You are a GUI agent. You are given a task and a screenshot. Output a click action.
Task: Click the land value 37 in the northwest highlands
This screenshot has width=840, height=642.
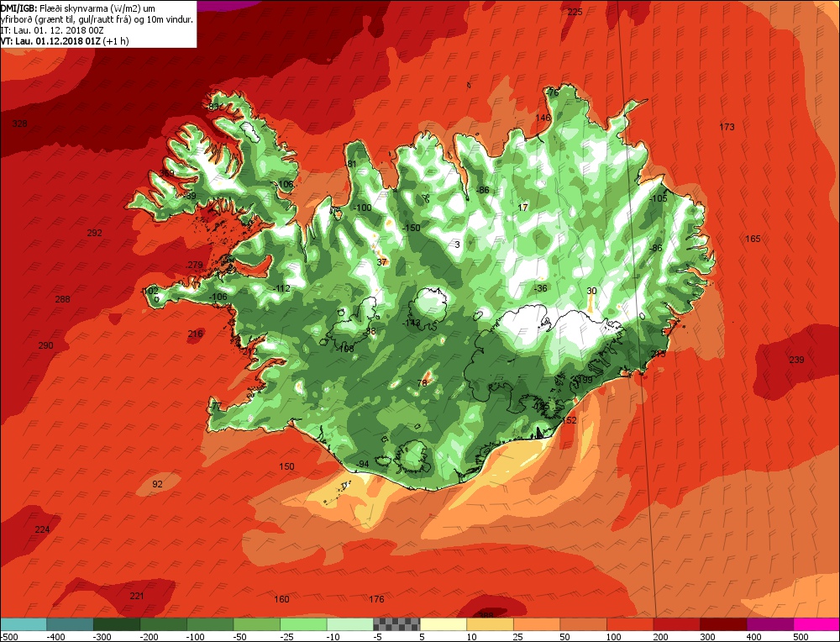381,262
